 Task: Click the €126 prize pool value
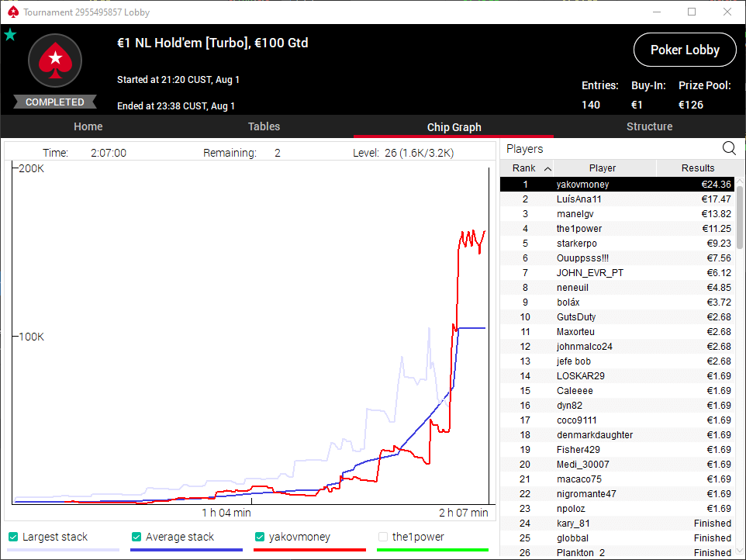(x=691, y=105)
